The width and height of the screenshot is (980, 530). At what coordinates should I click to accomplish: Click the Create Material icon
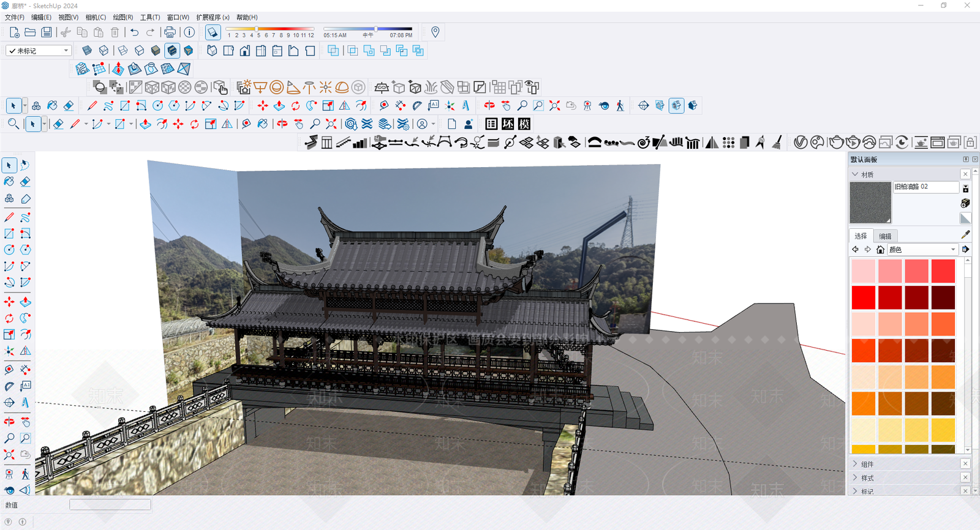pyautogui.click(x=965, y=203)
